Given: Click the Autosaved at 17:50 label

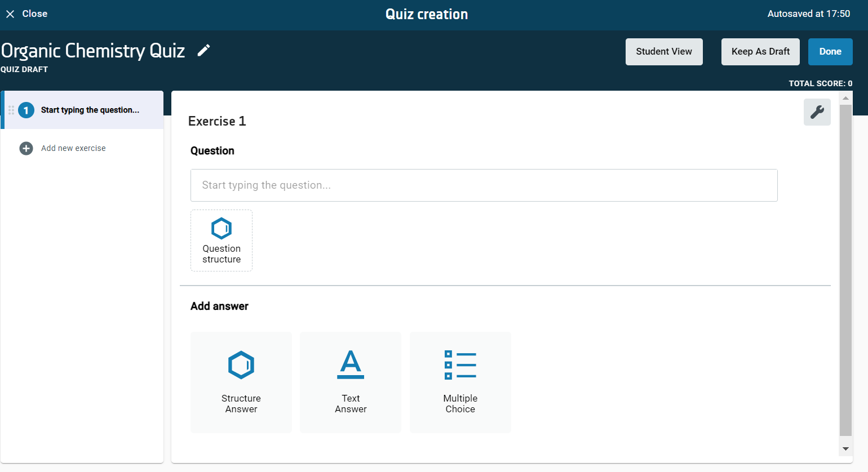Looking at the screenshot, I should pos(809,13).
